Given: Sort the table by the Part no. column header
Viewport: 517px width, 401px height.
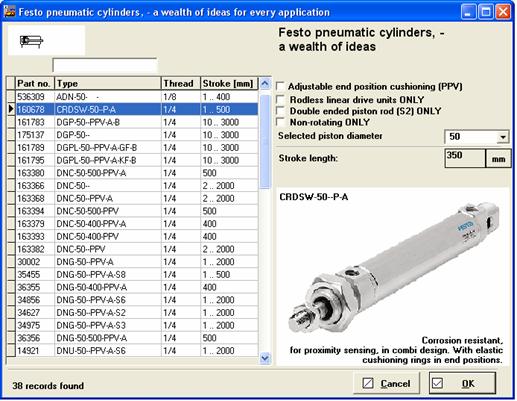Looking at the screenshot, I should tap(35, 83).
